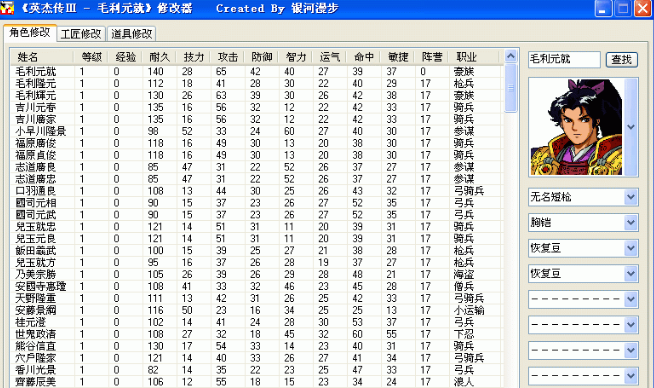Click the 防御 column header

[262, 57]
